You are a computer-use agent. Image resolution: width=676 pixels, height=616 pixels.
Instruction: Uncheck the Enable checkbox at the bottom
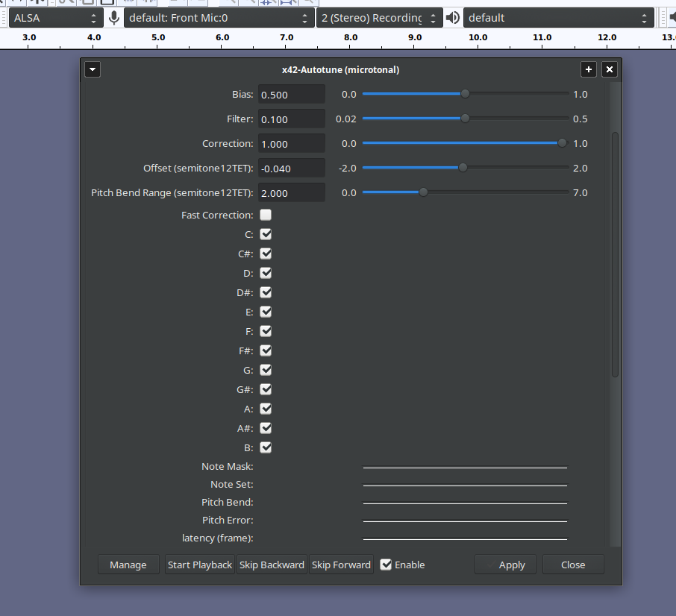pos(386,565)
